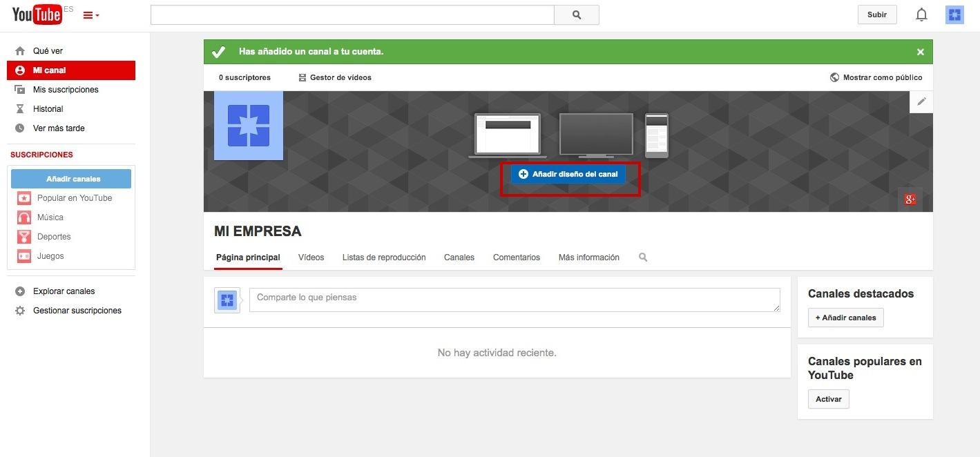Open Historial in the sidebar
Screen dimensions: 980x457
48,109
